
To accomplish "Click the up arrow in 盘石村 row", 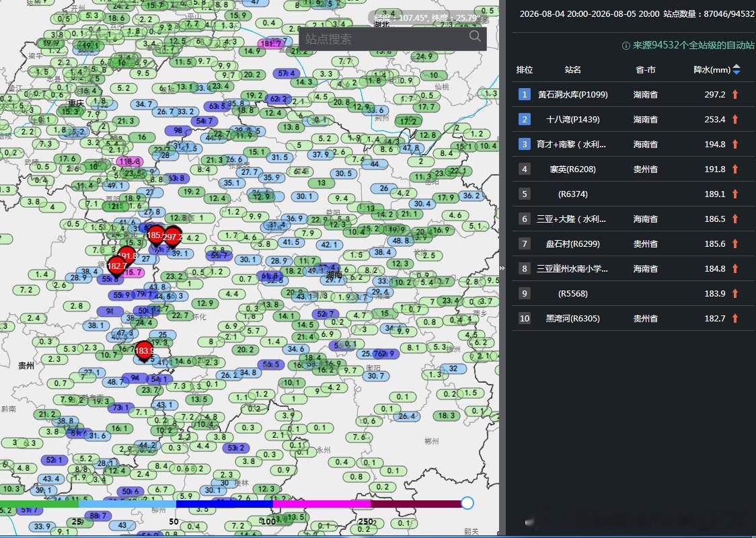I will (735, 244).
